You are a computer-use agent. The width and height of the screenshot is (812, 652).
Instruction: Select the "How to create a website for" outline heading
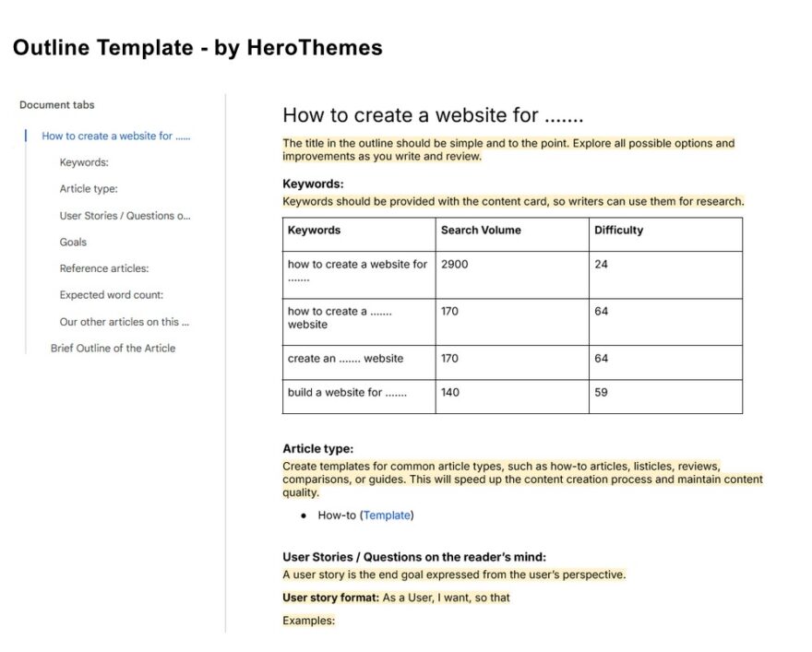tap(114, 136)
